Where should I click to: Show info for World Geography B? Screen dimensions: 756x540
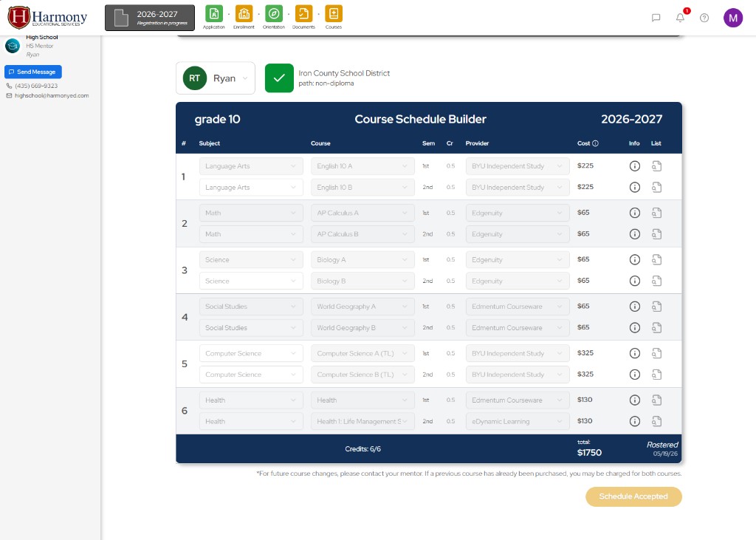pyautogui.click(x=634, y=328)
